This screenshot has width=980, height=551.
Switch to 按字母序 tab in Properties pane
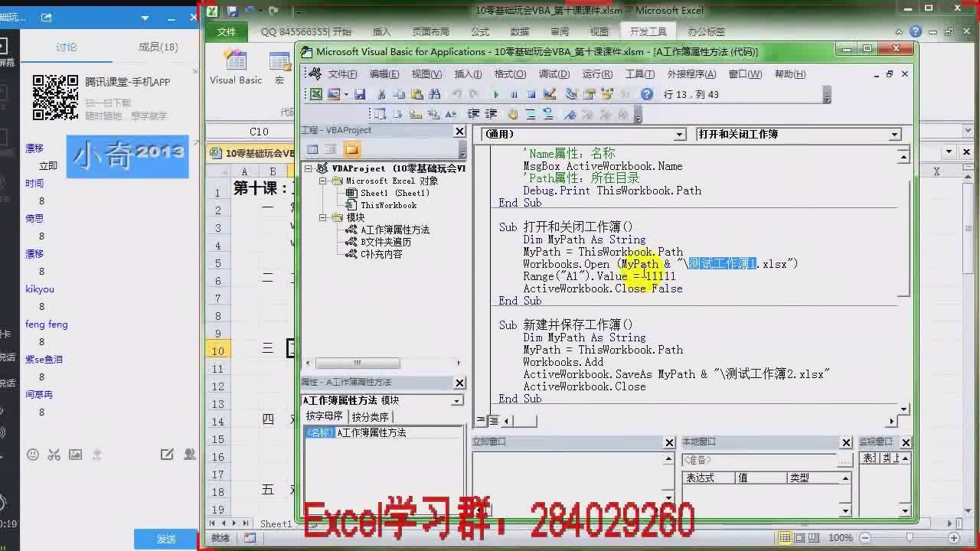[x=325, y=416]
